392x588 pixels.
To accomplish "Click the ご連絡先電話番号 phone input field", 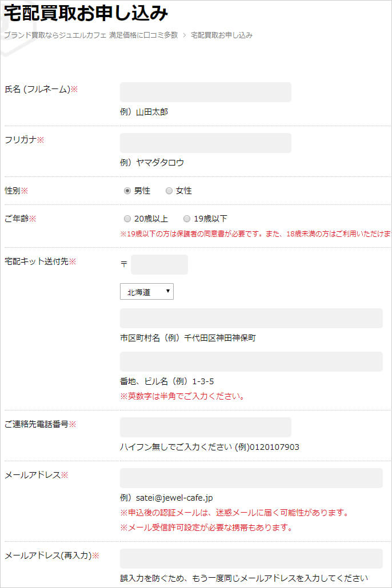I will (205, 427).
